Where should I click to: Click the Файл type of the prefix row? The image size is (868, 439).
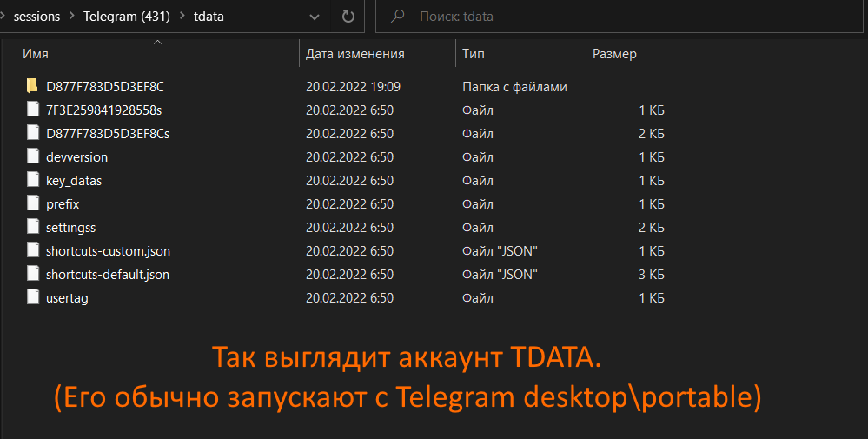(x=478, y=204)
